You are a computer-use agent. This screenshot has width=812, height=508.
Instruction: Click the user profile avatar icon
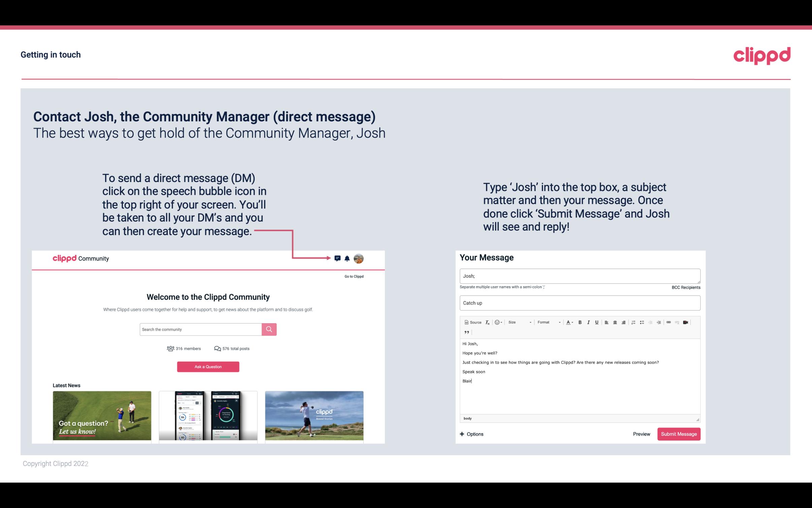pos(359,259)
